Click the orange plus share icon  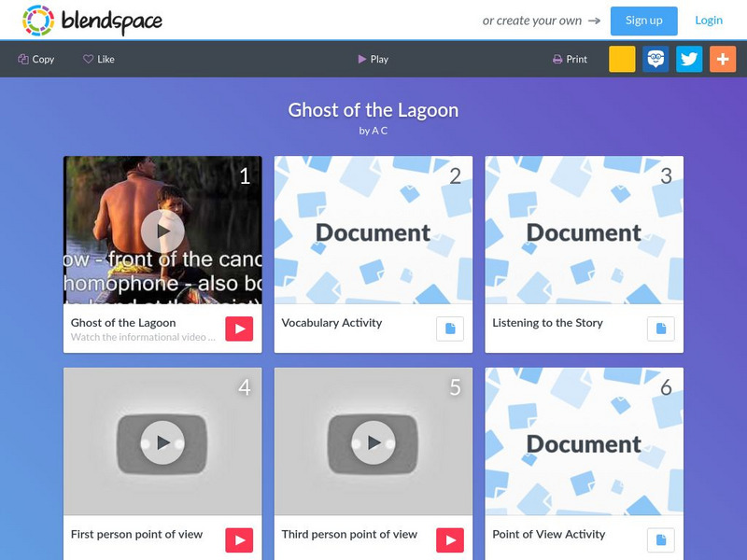pos(723,59)
